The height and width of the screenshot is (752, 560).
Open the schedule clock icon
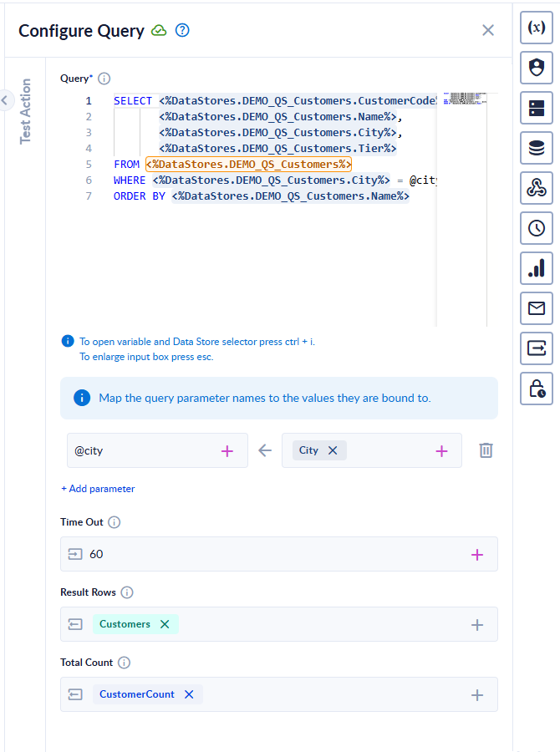(x=537, y=228)
